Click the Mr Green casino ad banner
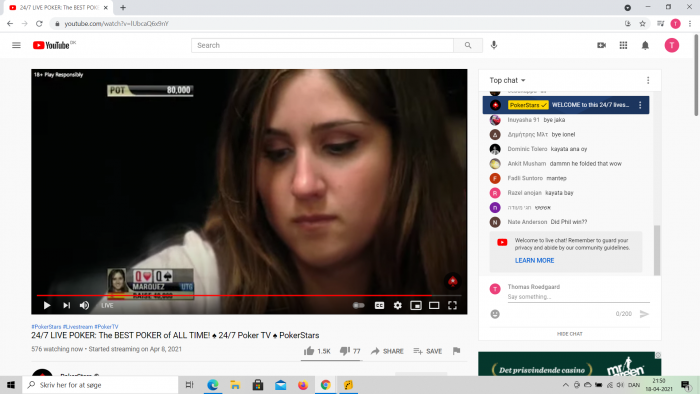Viewport: 700px width, 394px height. (570, 364)
